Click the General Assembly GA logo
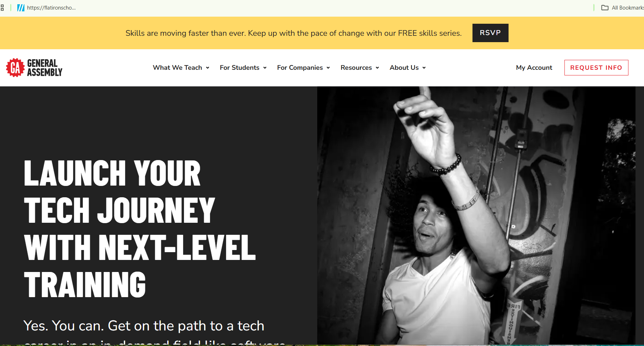 point(34,68)
